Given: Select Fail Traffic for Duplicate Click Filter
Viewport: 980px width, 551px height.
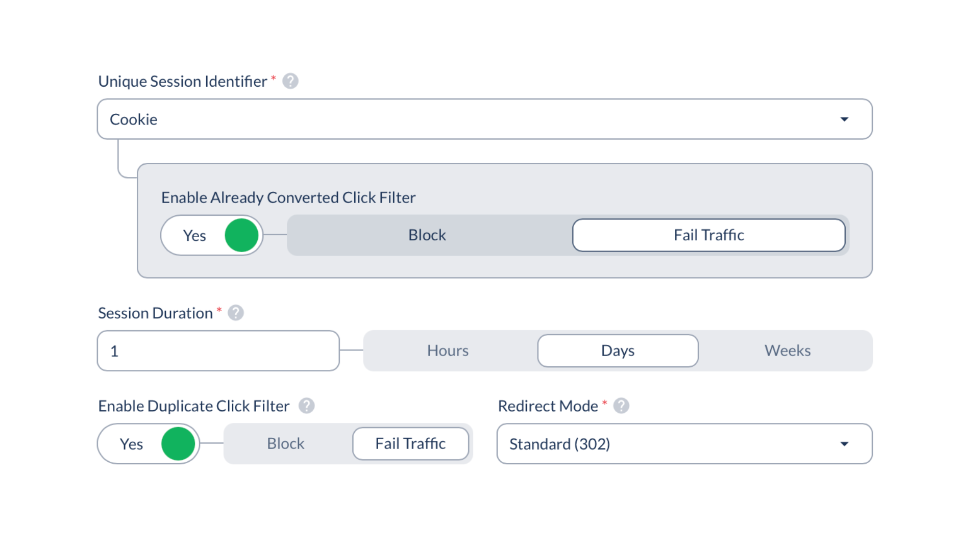Looking at the screenshot, I should tap(411, 443).
